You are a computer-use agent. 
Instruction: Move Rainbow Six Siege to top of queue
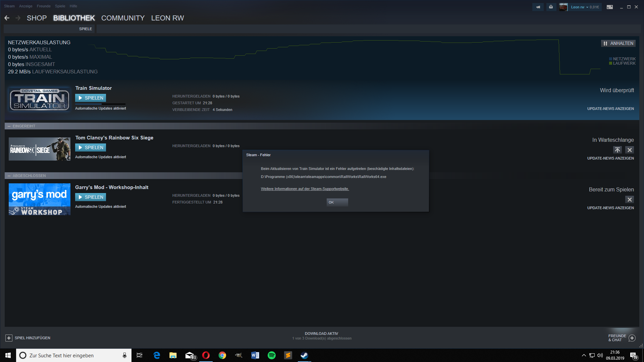(617, 150)
